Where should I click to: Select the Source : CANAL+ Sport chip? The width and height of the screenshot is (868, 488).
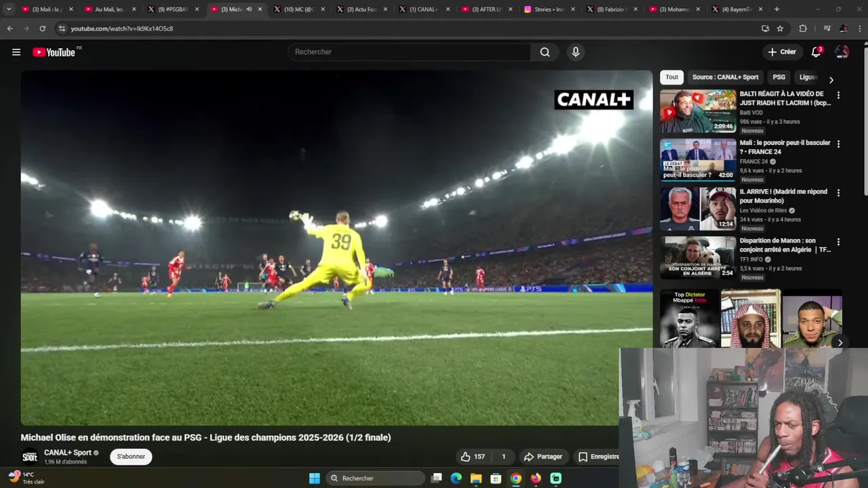pyautogui.click(x=725, y=77)
